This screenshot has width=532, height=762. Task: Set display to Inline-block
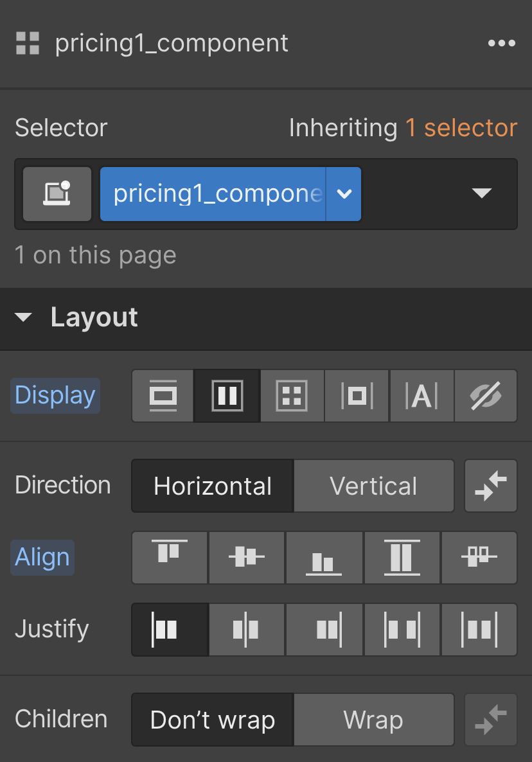click(357, 396)
